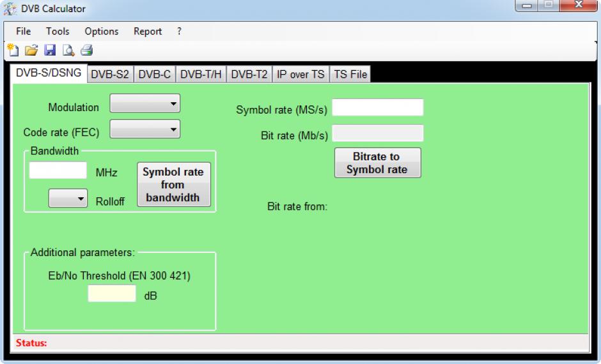Click the Print preview toolbar icon
Screen dimensions: 601x364
(x=68, y=50)
